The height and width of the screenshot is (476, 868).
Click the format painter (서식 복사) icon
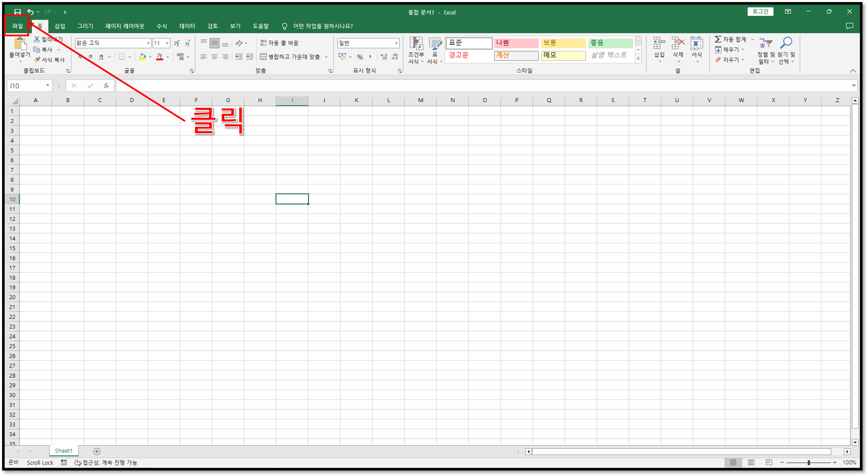tap(37, 60)
